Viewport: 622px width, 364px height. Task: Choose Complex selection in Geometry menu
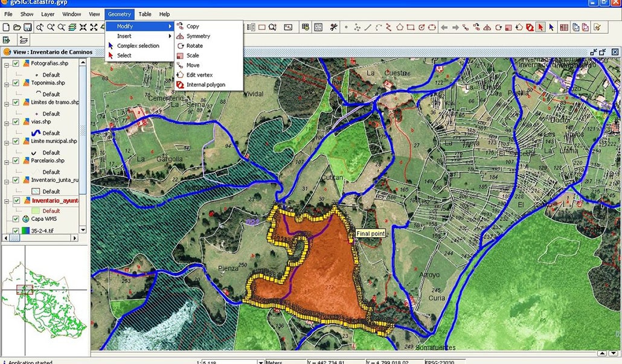tap(138, 46)
